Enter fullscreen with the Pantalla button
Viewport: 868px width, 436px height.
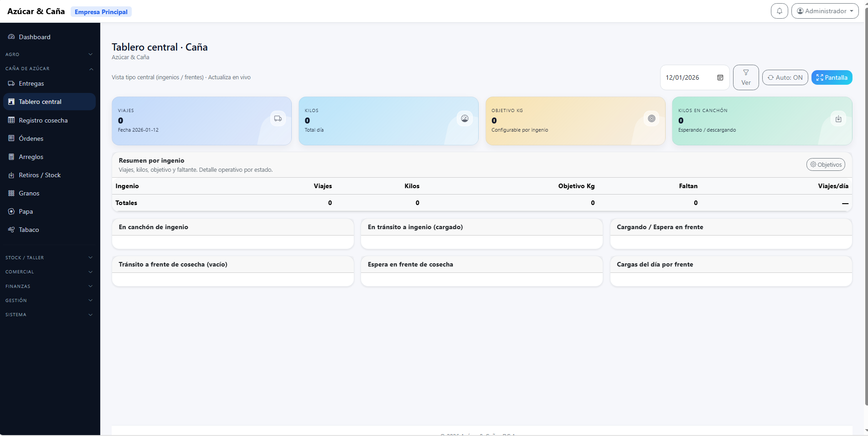[832, 77]
